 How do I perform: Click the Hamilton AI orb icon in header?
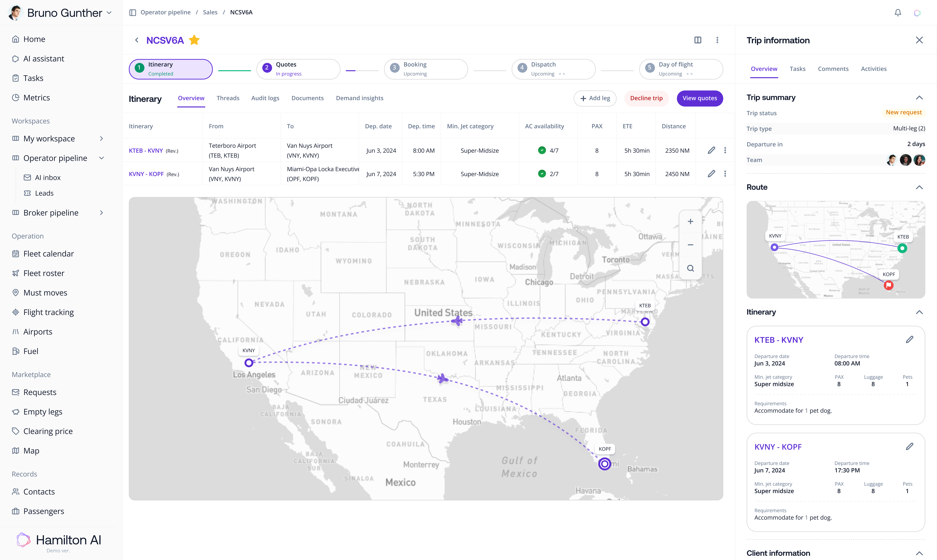(x=917, y=13)
